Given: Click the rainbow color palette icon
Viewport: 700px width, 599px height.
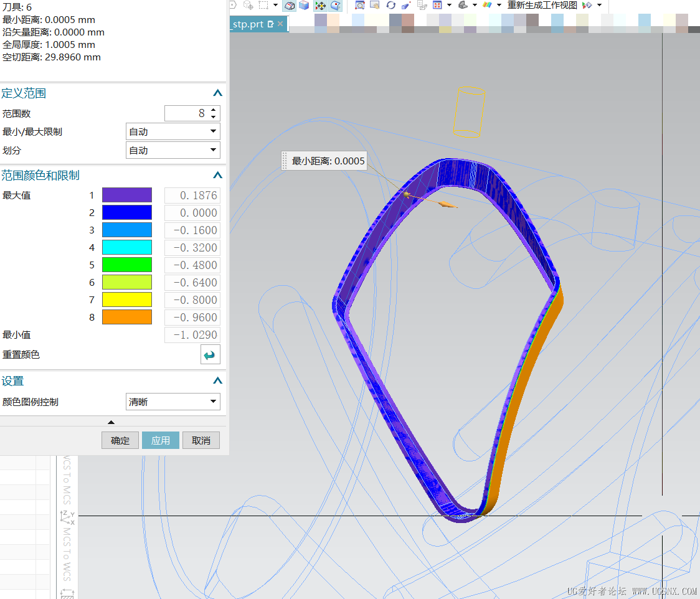Looking at the screenshot, I should click(488, 6).
